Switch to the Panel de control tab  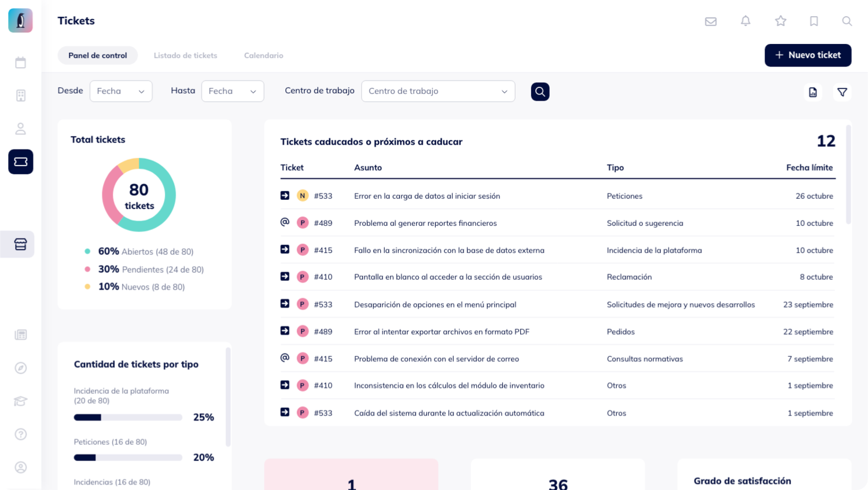click(x=98, y=56)
